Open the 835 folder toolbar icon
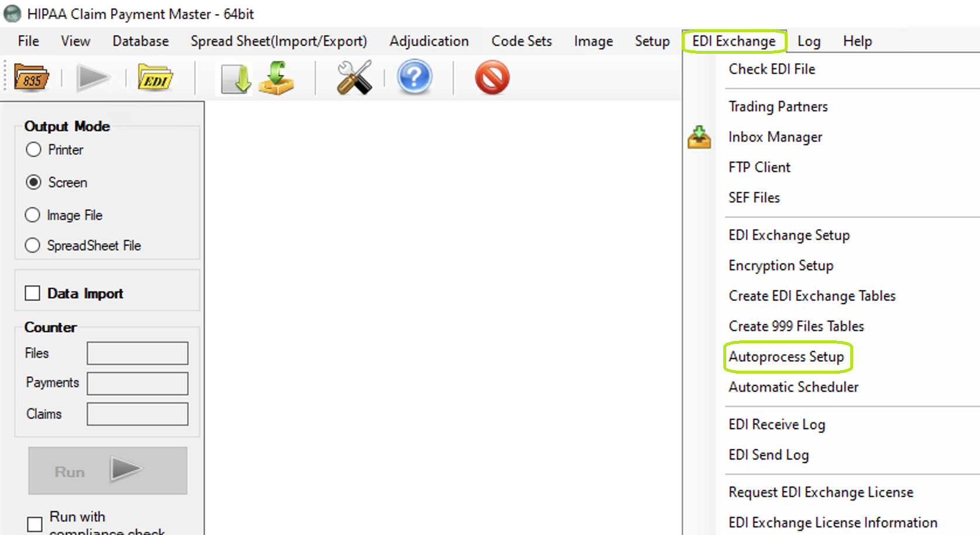This screenshot has width=980, height=535. coord(32,77)
